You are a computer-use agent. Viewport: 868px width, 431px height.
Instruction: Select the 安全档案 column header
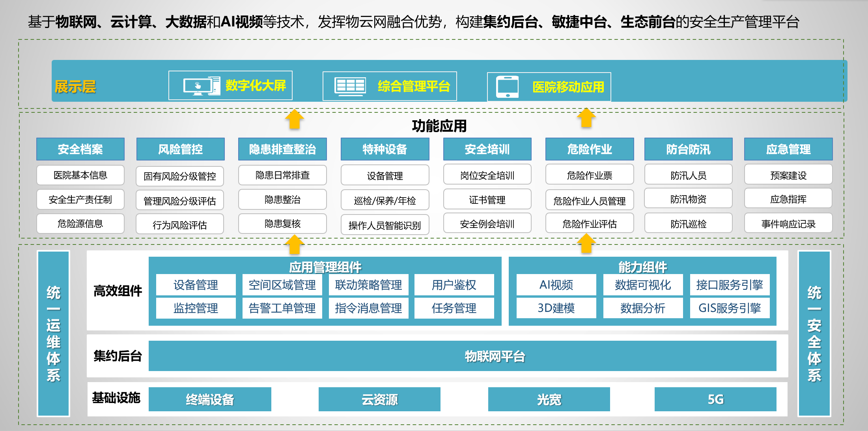click(80, 149)
